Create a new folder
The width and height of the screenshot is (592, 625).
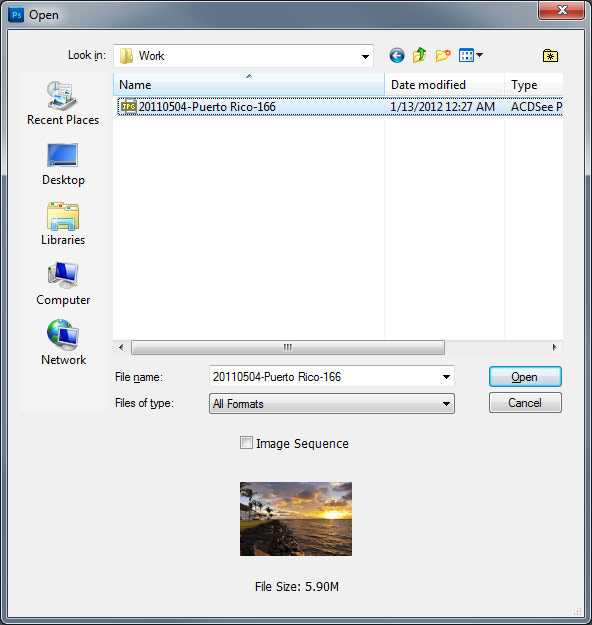tap(443, 55)
